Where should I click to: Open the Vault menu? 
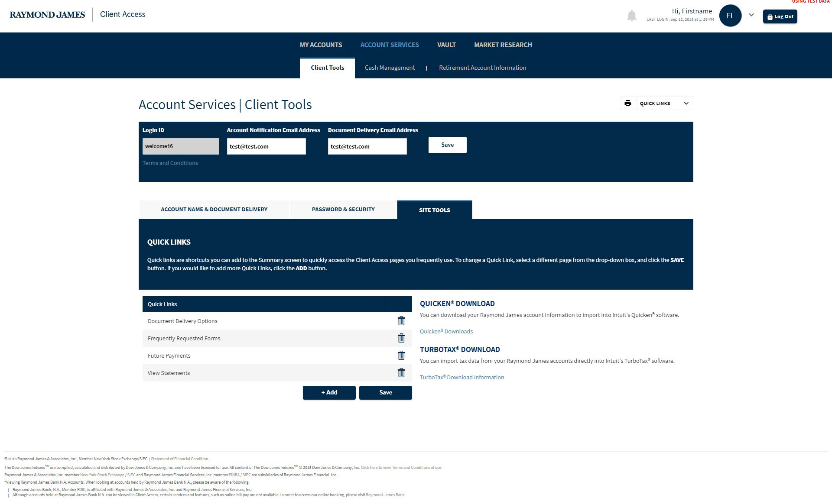click(x=446, y=45)
